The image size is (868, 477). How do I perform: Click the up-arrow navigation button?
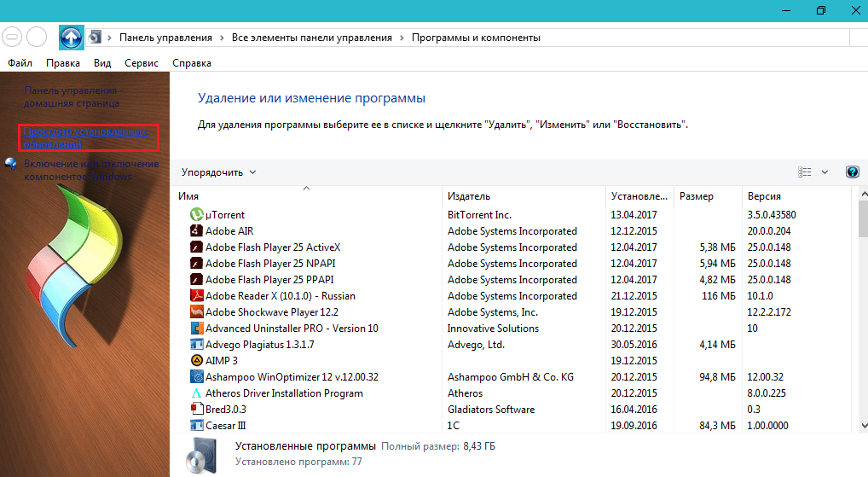72,38
